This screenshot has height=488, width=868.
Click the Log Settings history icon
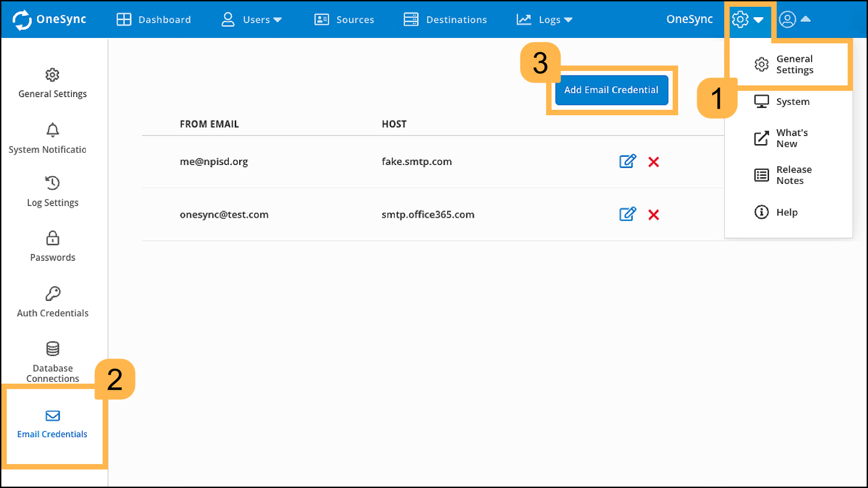(x=52, y=183)
